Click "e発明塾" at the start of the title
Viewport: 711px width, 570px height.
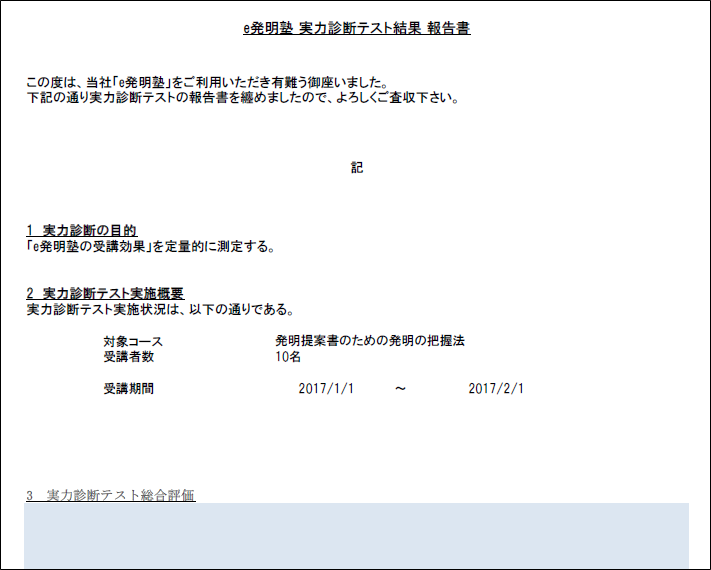pos(268,29)
